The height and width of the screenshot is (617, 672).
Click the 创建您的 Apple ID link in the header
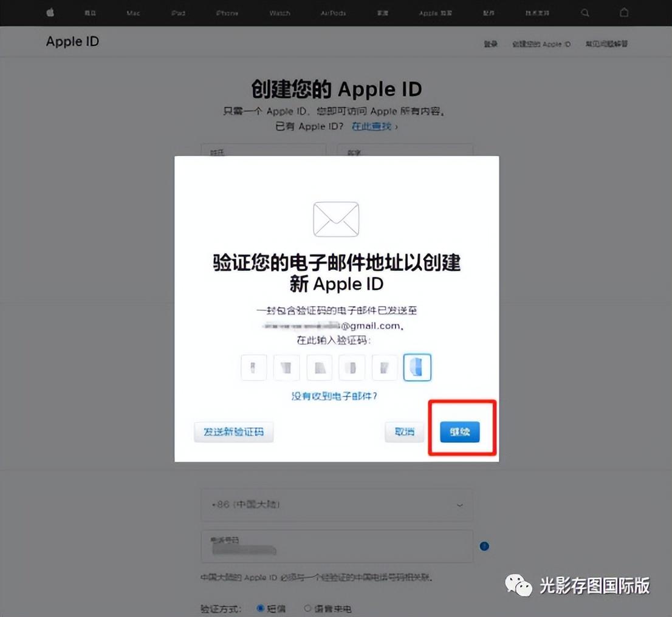[x=541, y=44]
